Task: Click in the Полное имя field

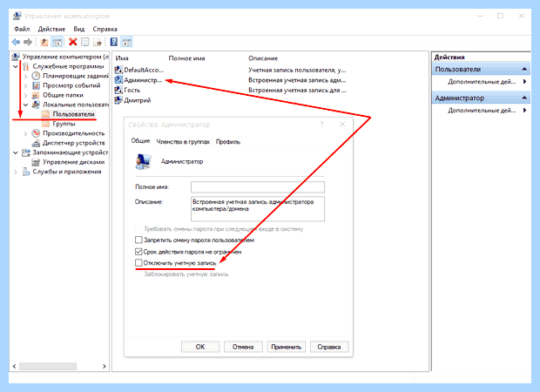Action: (x=258, y=187)
